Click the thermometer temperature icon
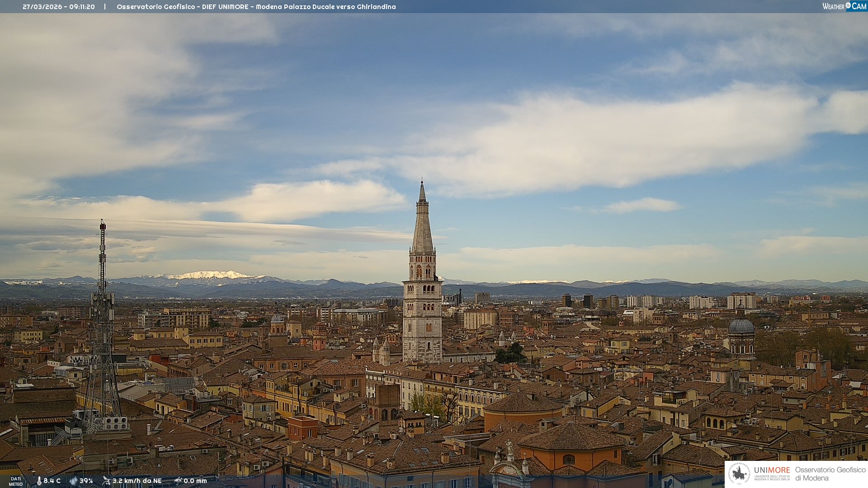The width and height of the screenshot is (868, 488). coord(39,481)
